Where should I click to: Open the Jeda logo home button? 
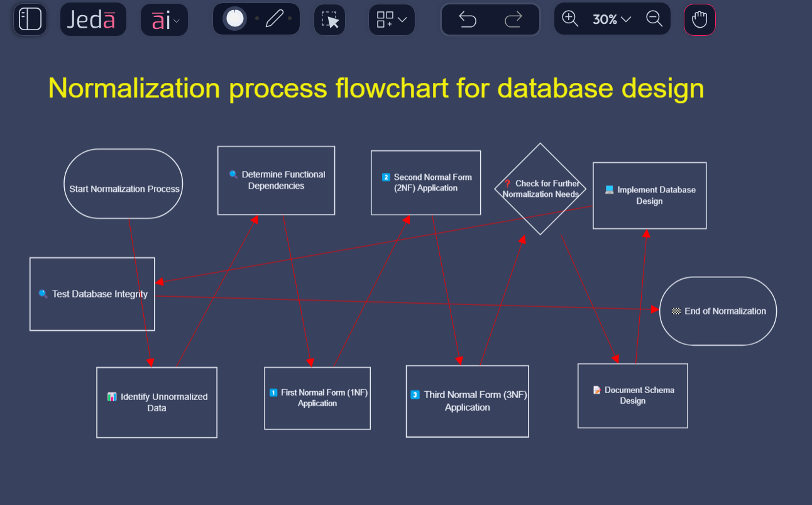point(93,19)
